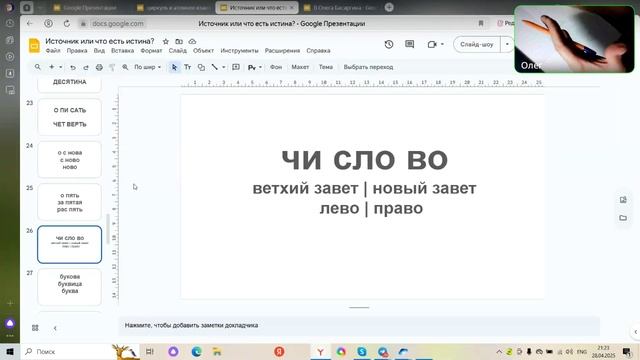Click the Фон background button

276,67
